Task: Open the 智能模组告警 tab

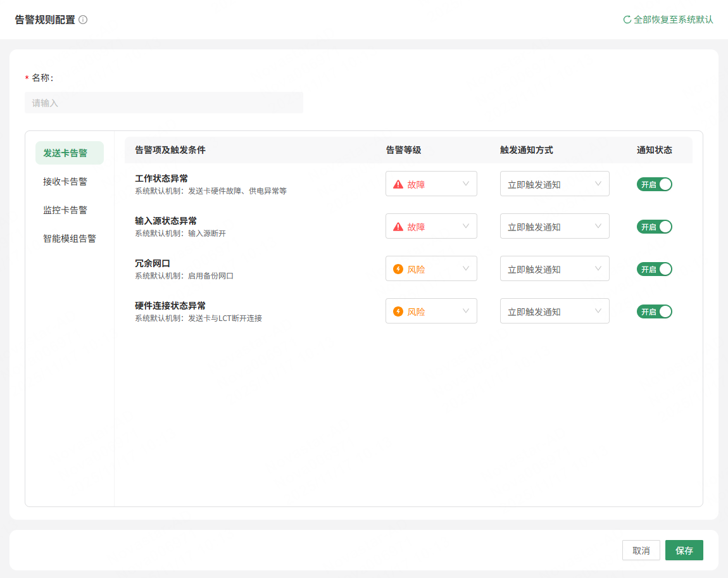Action: point(70,239)
